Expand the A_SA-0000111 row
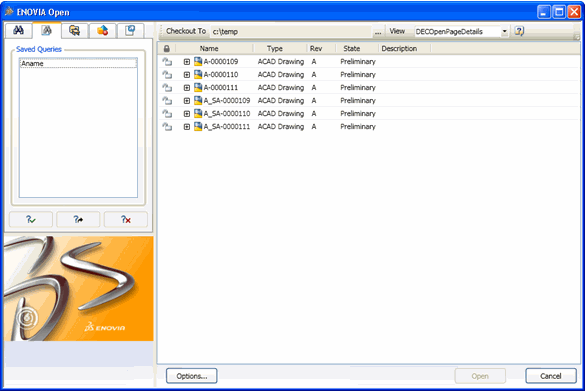This screenshot has height=392, width=586. point(187,127)
